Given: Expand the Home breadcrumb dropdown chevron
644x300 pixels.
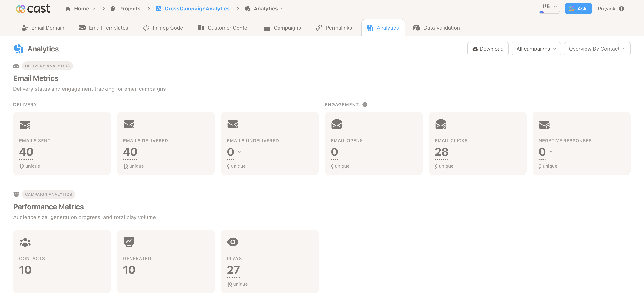Looking at the screenshot, I should tap(93, 9).
